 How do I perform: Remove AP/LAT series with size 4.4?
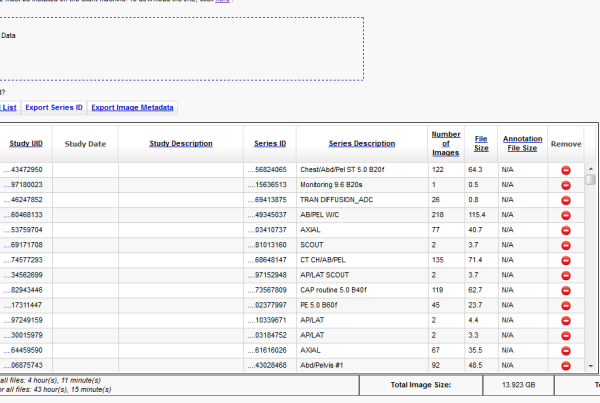[x=566, y=321]
